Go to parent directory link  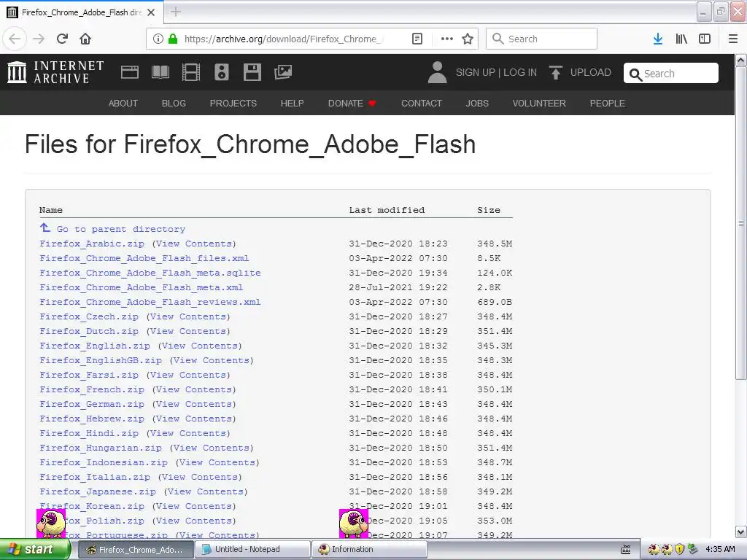pos(121,229)
